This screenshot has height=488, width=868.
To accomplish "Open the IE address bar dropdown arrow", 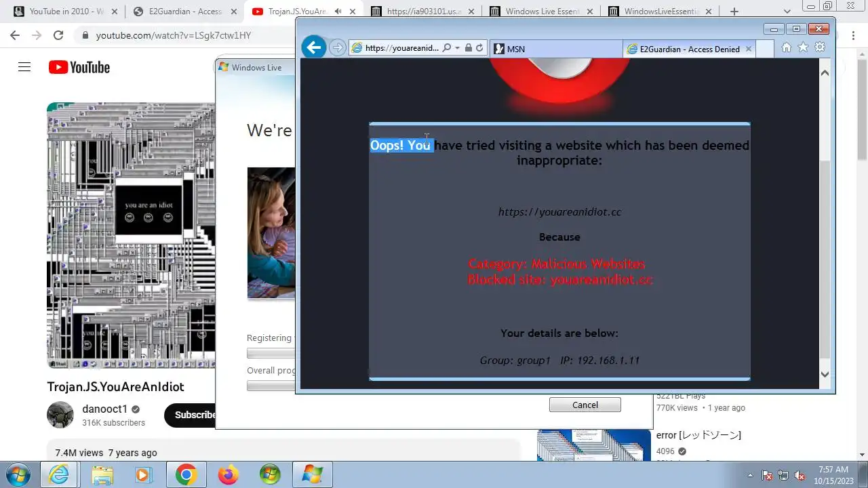I will click(458, 48).
